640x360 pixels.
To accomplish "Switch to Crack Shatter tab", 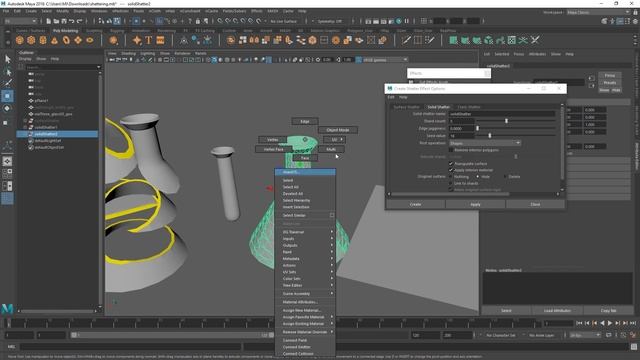I will pyautogui.click(x=469, y=107).
